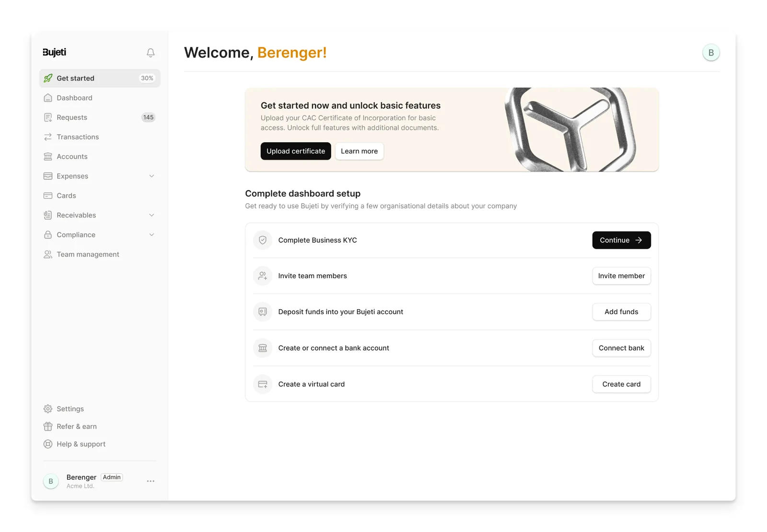This screenshot has width=767, height=532.
Task: Click the Dashboard home icon
Action: pyautogui.click(x=48, y=98)
